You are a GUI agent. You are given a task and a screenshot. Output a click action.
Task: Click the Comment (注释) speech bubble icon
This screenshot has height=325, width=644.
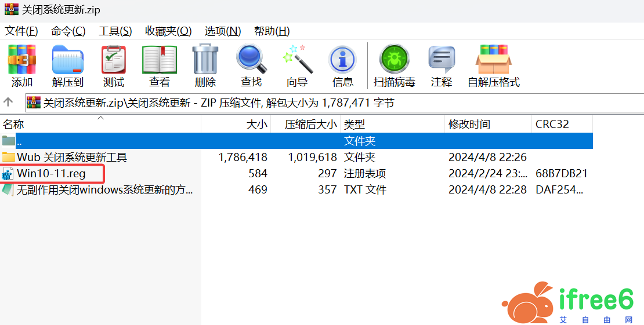(x=442, y=60)
